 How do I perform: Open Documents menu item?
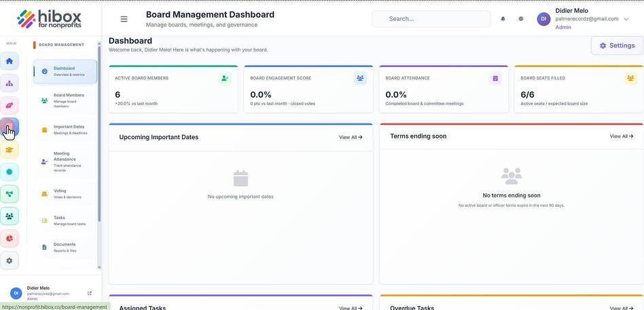pos(65,248)
